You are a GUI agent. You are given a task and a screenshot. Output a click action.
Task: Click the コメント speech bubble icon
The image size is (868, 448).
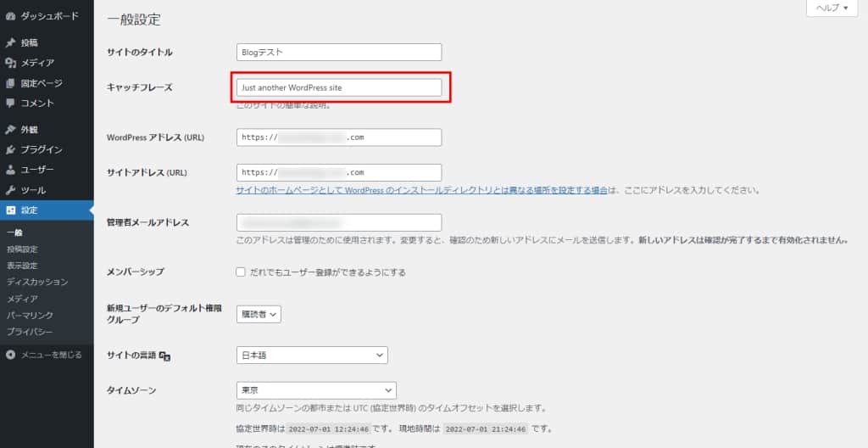(10, 104)
